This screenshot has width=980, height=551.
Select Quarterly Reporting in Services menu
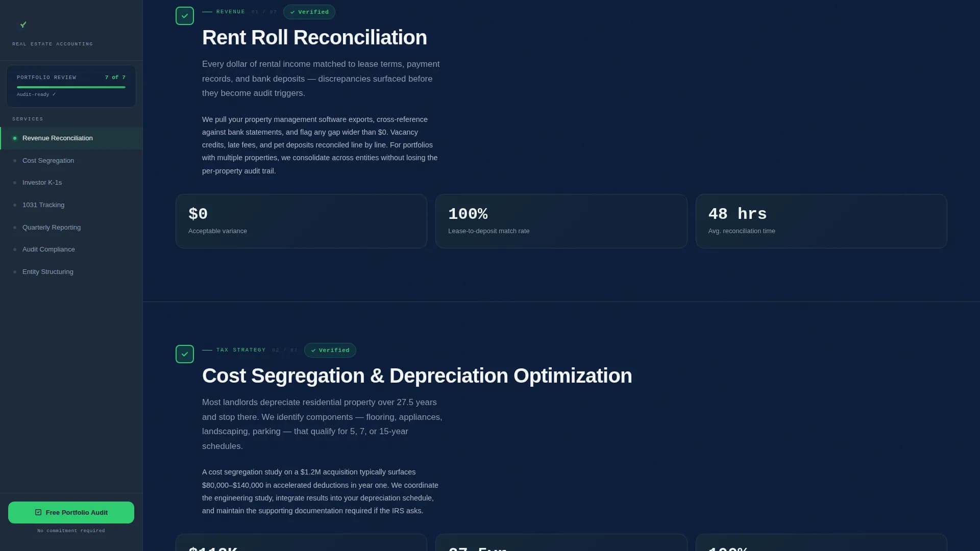52,227
